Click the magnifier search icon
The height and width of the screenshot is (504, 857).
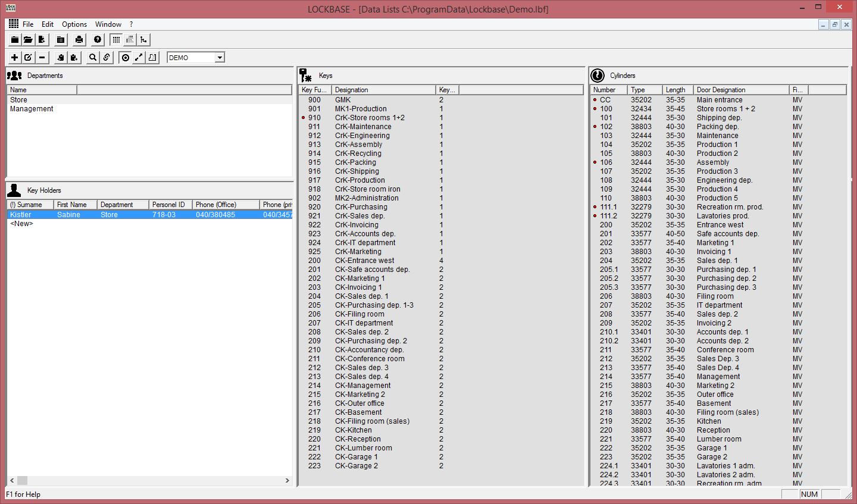(x=93, y=58)
